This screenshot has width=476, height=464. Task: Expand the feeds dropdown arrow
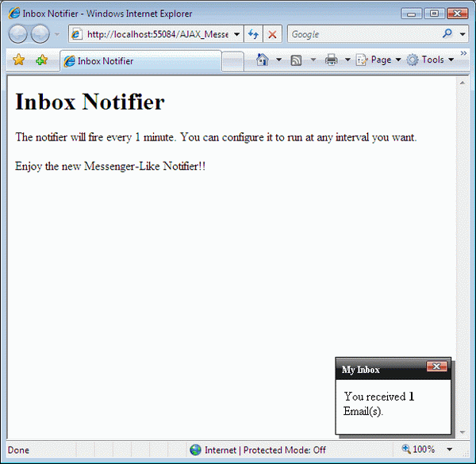point(313,59)
